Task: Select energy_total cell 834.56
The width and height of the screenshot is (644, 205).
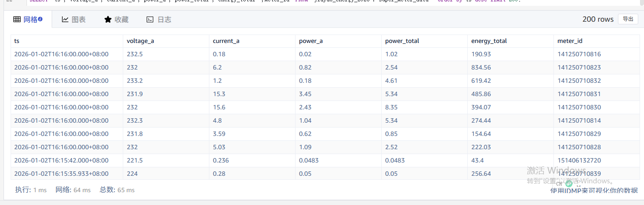Action: click(481, 67)
